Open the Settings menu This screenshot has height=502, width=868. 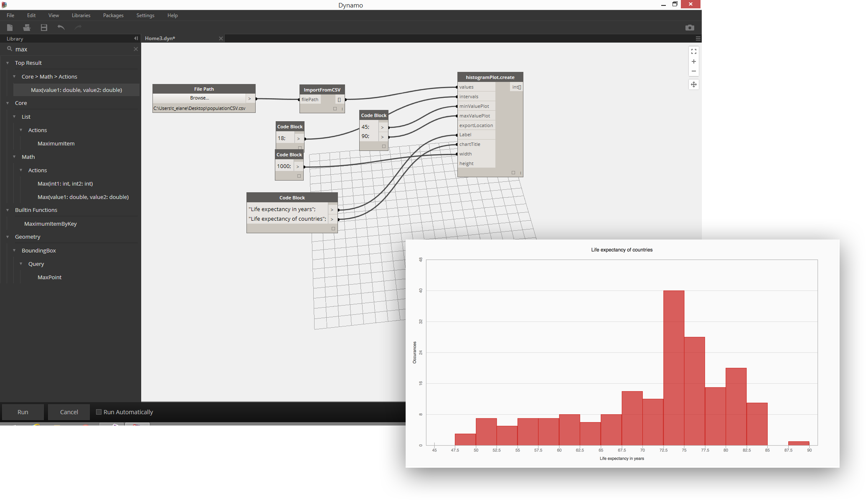145,15
